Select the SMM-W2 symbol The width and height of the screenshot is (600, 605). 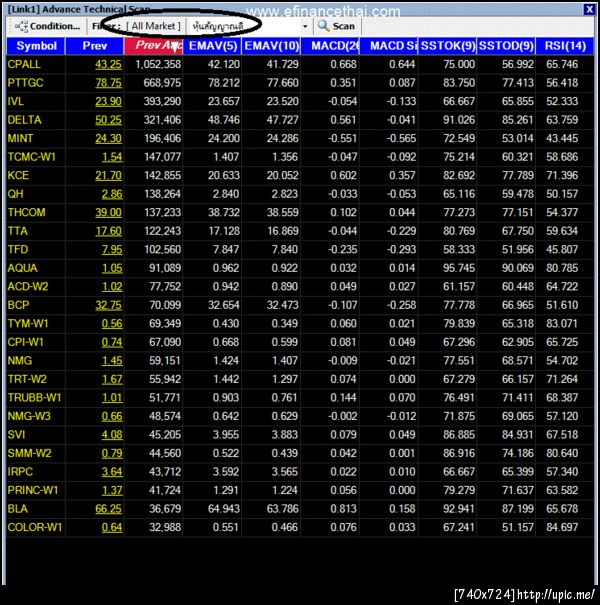(x=29, y=453)
